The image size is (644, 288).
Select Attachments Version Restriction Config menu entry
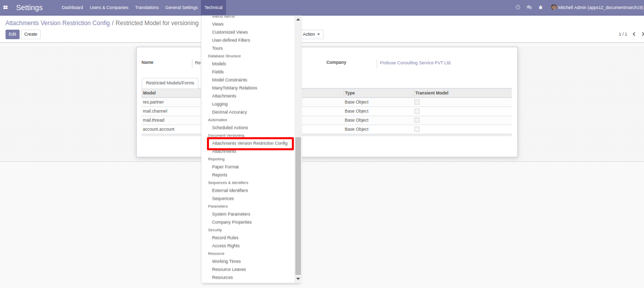coord(250,143)
